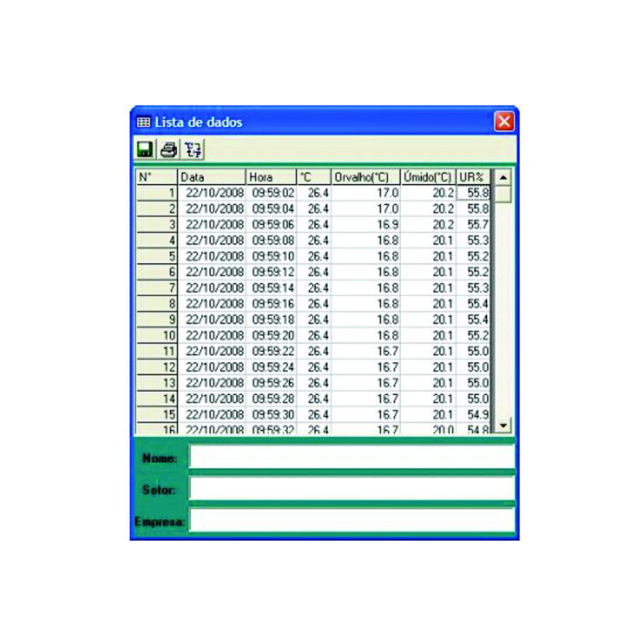644x644 pixels.
Task: Select row header number 13
Action: point(156,383)
